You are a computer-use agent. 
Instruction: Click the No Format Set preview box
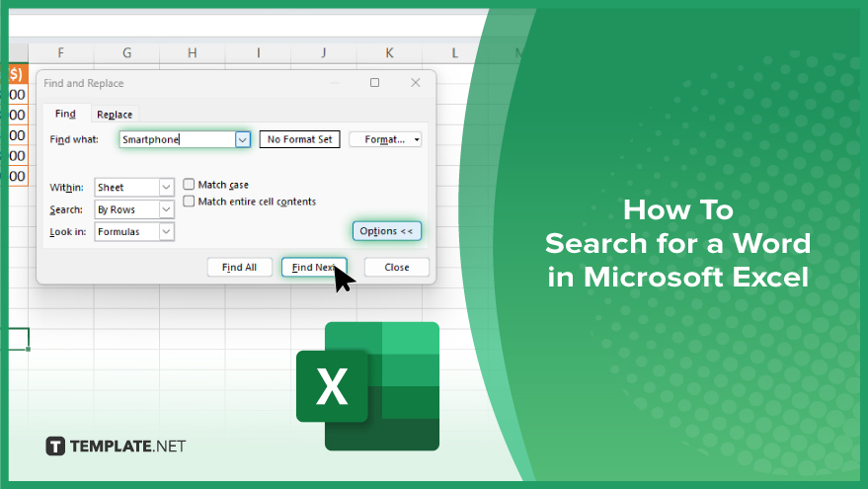point(299,139)
